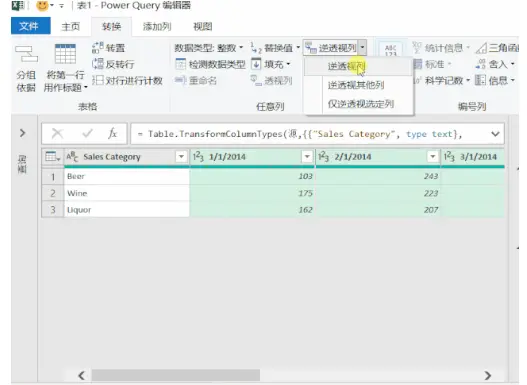Image resolution: width=527 pixels, height=385 pixels.
Task: Click the Liquor cell
Action: 127,210
